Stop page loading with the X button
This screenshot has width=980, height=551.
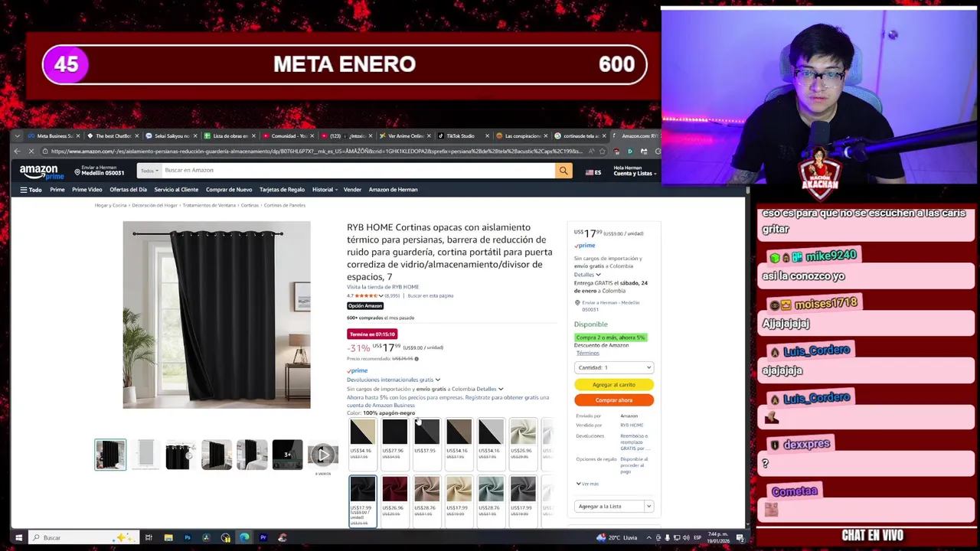click(x=31, y=152)
